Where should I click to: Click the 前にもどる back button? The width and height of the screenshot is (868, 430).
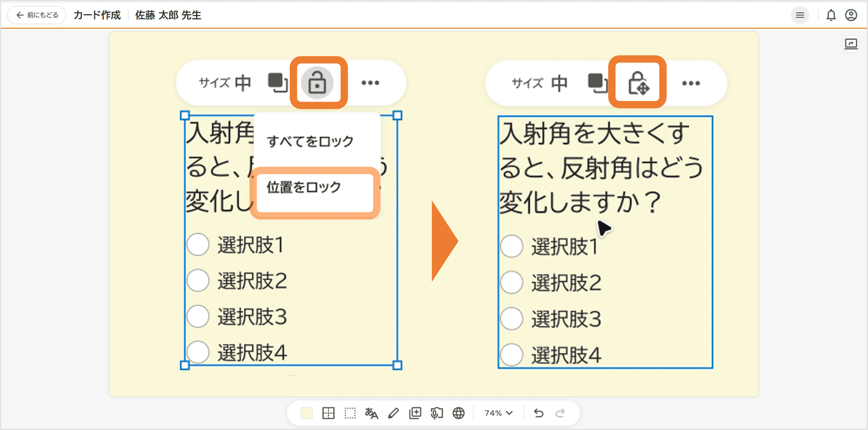click(37, 15)
